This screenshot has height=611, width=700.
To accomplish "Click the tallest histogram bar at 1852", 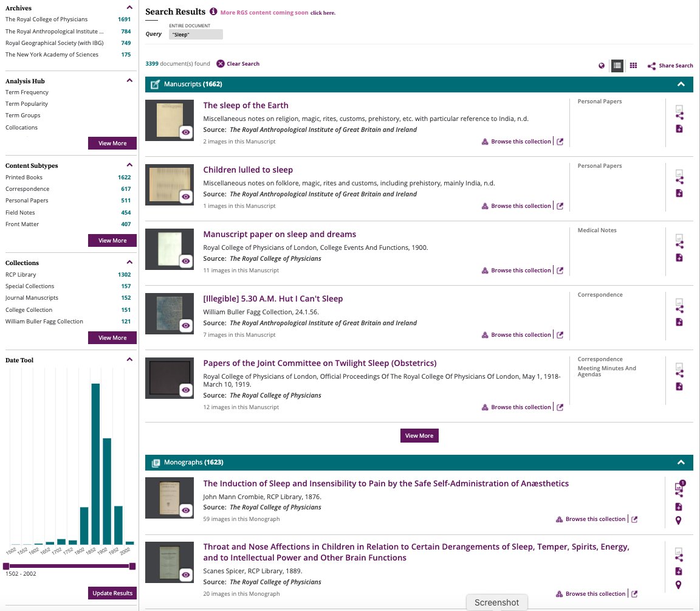I will pos(95,464).
